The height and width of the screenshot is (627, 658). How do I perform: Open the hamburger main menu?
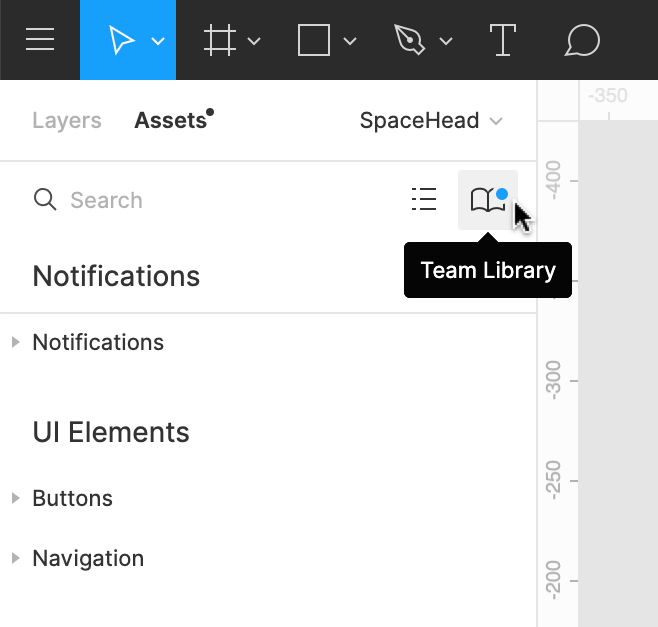click(x=40, y=41)
